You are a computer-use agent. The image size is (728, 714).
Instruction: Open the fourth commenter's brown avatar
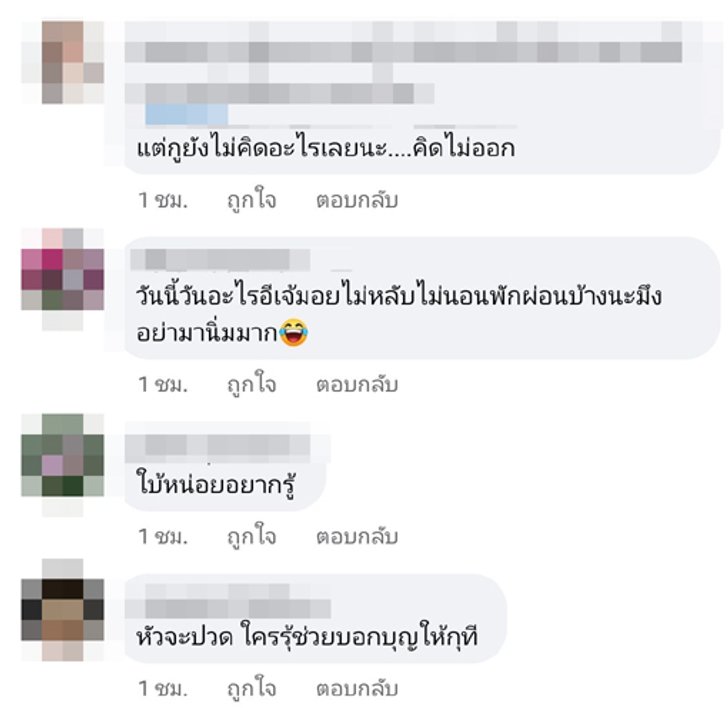pyautogui.click(x=63, y=610)
